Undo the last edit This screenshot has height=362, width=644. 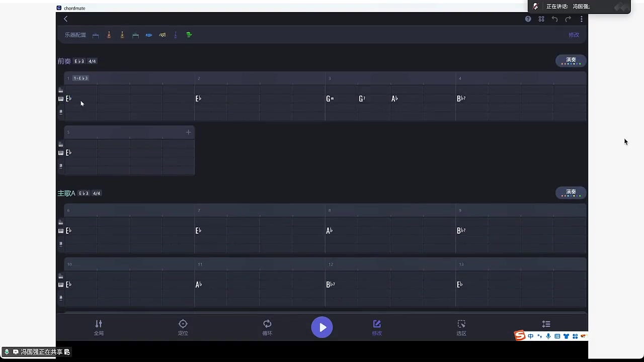pyautogui.click(x=554, y=19)
